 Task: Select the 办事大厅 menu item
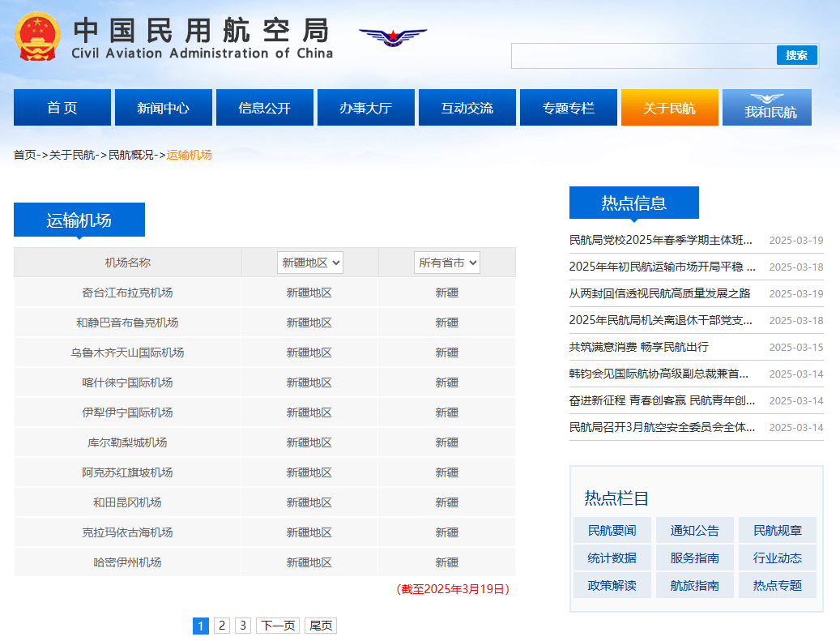pos(365,108)
